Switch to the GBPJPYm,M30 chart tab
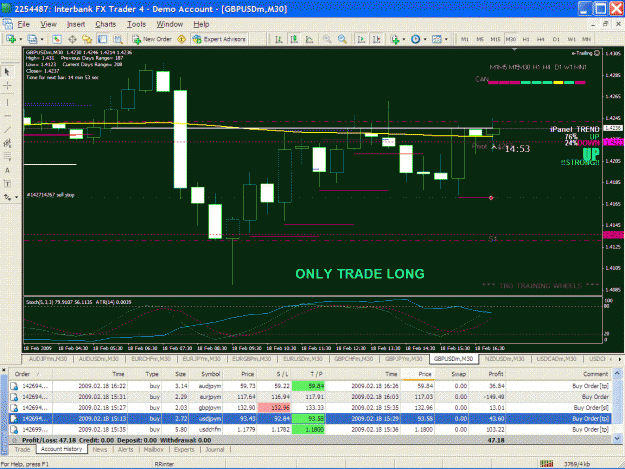The image size is (625, 469). pyautogui.click(x=404, y=359)
